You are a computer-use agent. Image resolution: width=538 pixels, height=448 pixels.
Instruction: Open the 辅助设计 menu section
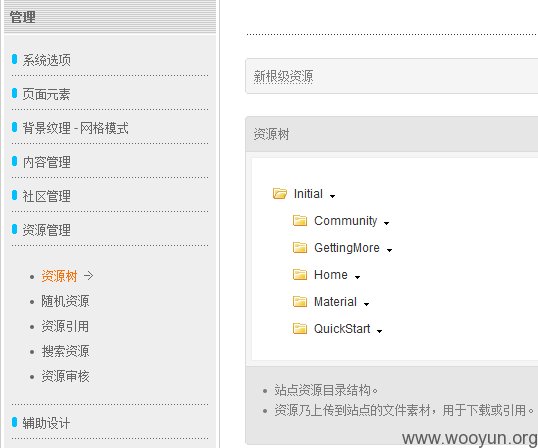coord(46,423)
